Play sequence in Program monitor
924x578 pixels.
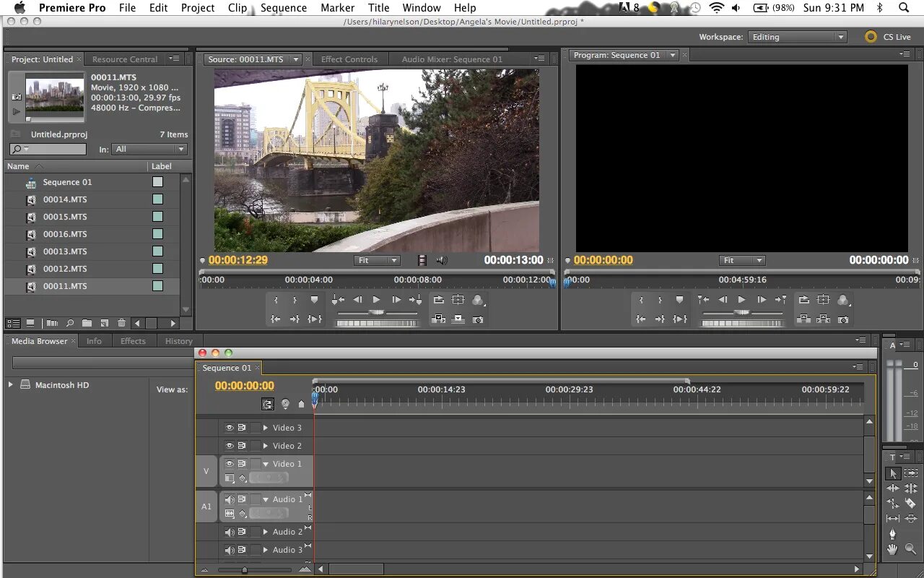[741, 300]
